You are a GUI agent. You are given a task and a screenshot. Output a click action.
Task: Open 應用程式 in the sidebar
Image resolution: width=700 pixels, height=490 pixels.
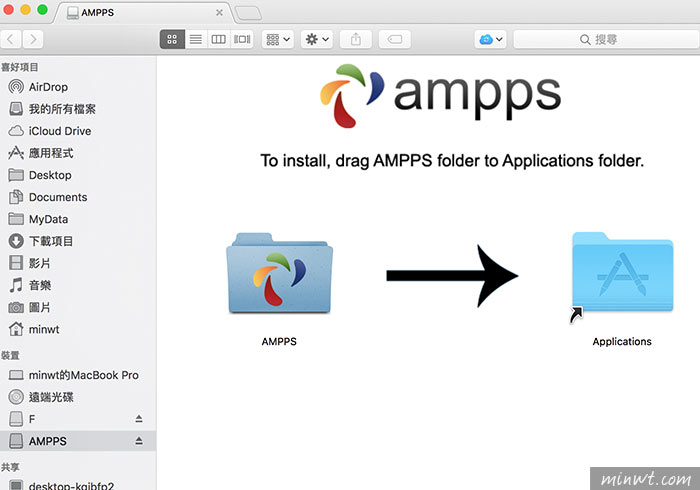coord(78,153)
